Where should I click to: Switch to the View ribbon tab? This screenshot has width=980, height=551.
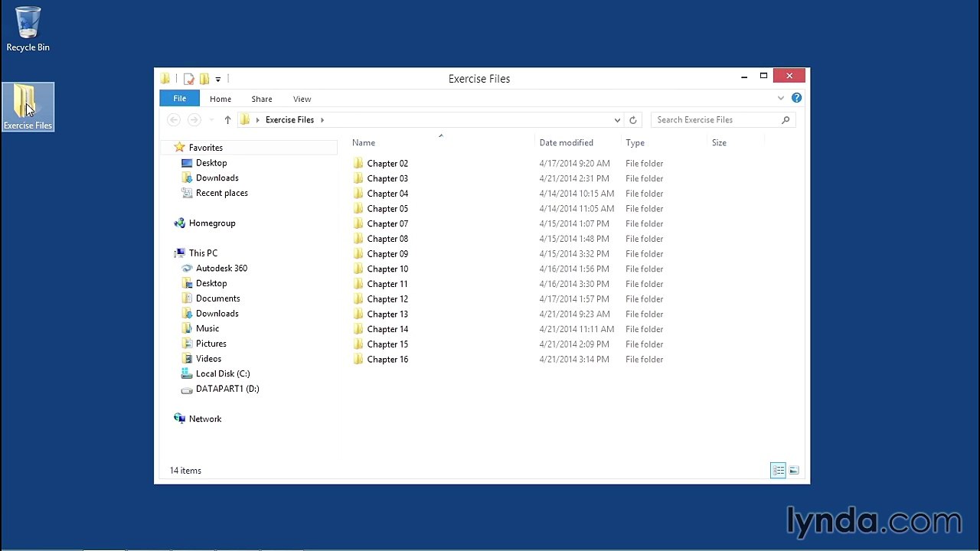click(302, 99)
